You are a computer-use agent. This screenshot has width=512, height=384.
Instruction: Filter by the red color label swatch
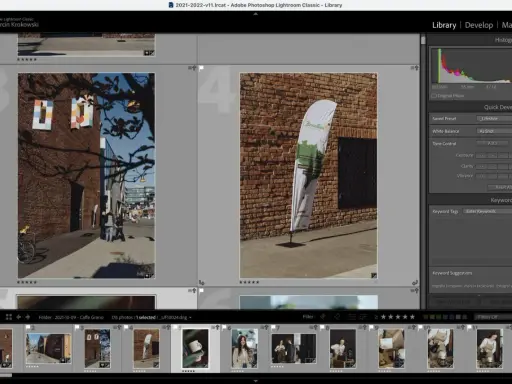coord(425,317)
